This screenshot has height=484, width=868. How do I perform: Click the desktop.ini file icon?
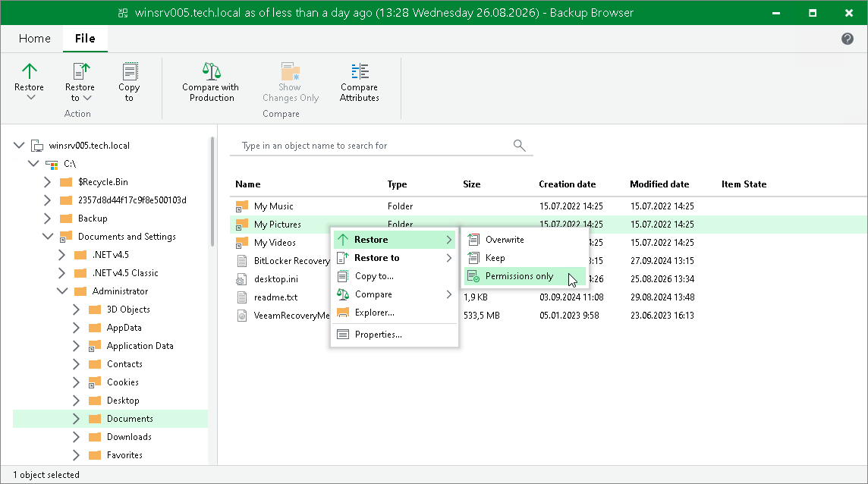(242, 279)
